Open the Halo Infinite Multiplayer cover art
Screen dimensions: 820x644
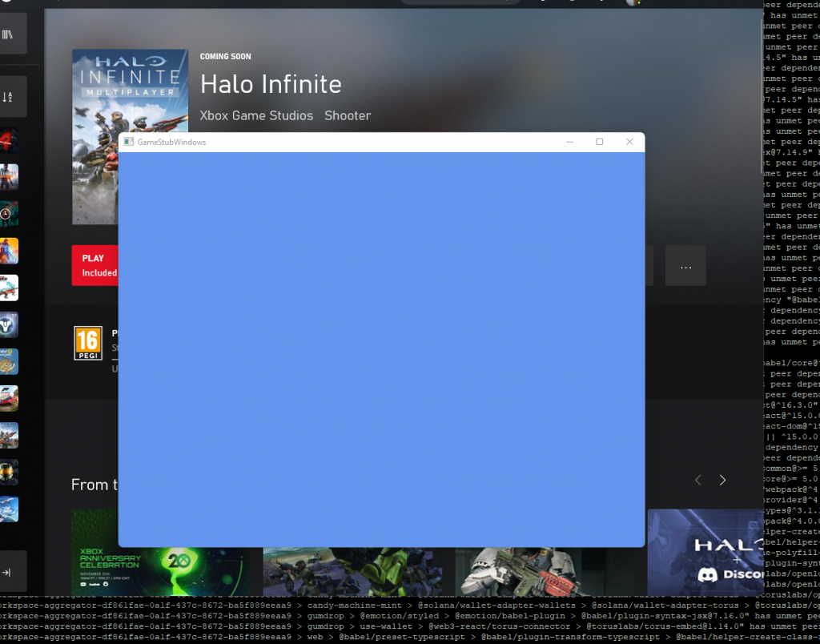click(x=130, y=91)
